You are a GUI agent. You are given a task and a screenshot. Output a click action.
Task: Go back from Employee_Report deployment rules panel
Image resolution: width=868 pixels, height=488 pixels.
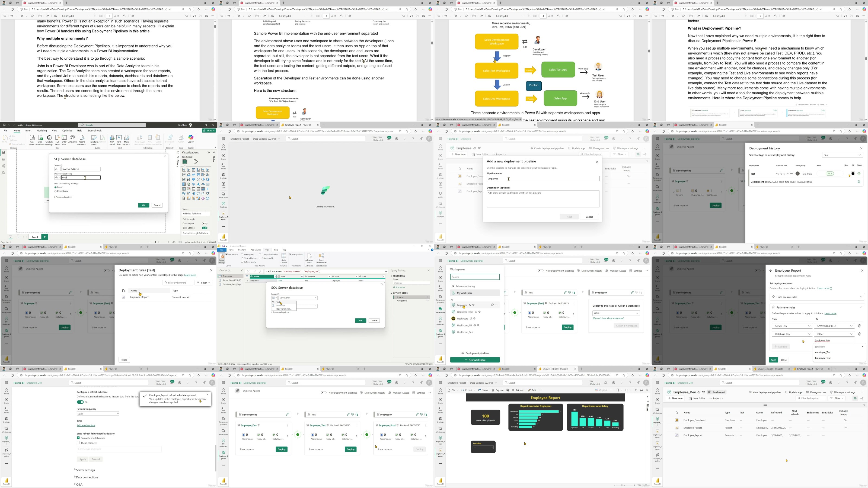tap(771, 271)
